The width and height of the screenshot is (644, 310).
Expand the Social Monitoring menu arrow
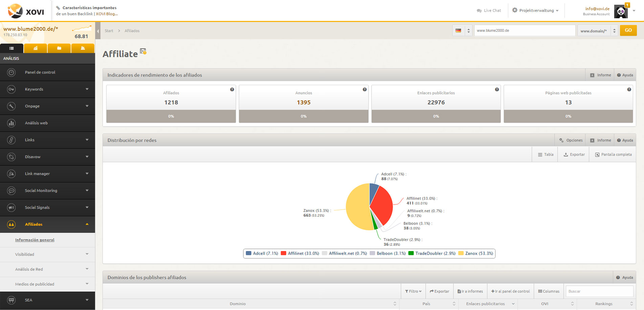[x=87, y=191]
